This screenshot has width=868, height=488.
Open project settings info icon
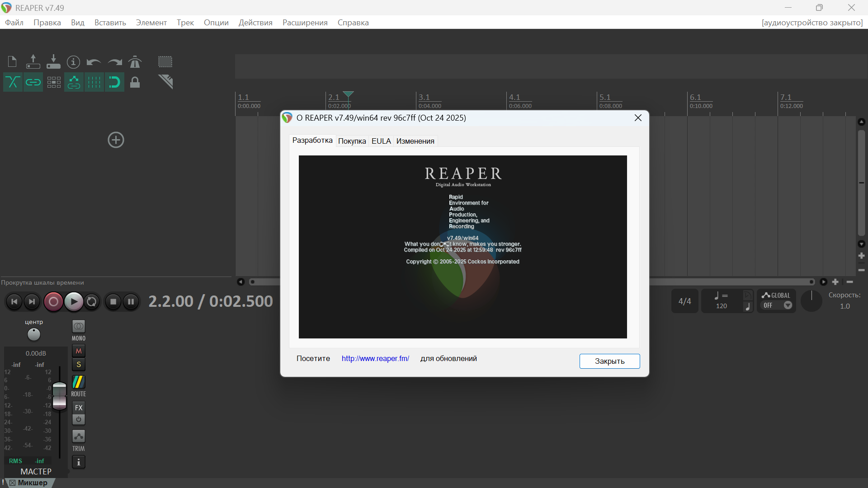(73, 61)
